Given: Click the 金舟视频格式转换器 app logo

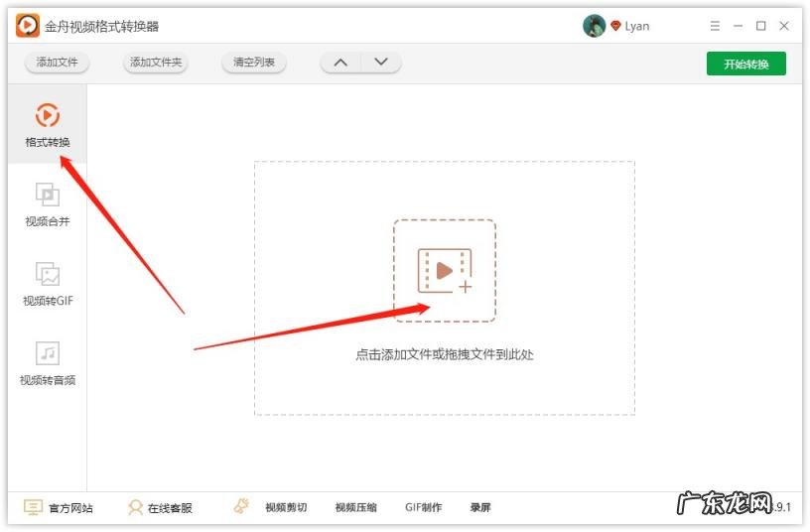Looking at the screenshot, I should pos(28,25).
